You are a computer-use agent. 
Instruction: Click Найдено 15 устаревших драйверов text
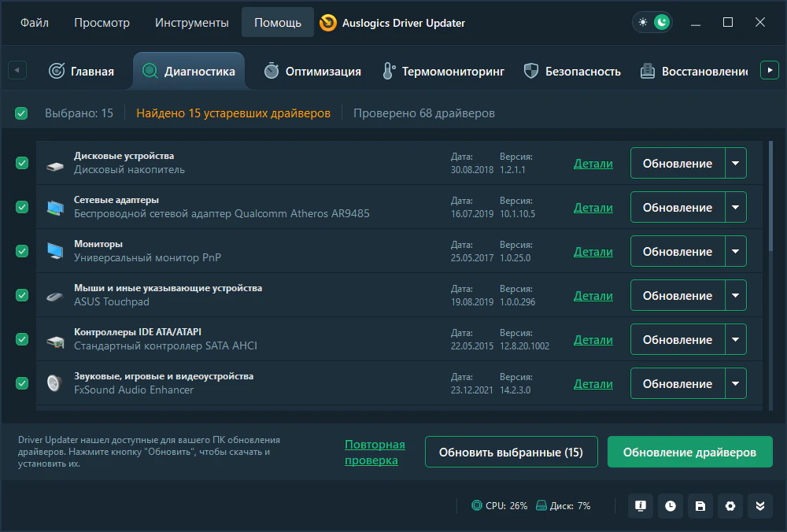pos(234,113)
